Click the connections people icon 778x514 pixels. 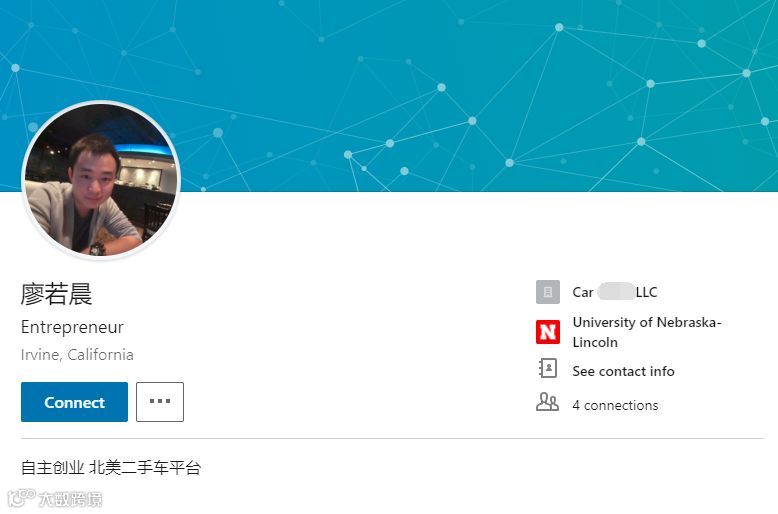point(547,402)
